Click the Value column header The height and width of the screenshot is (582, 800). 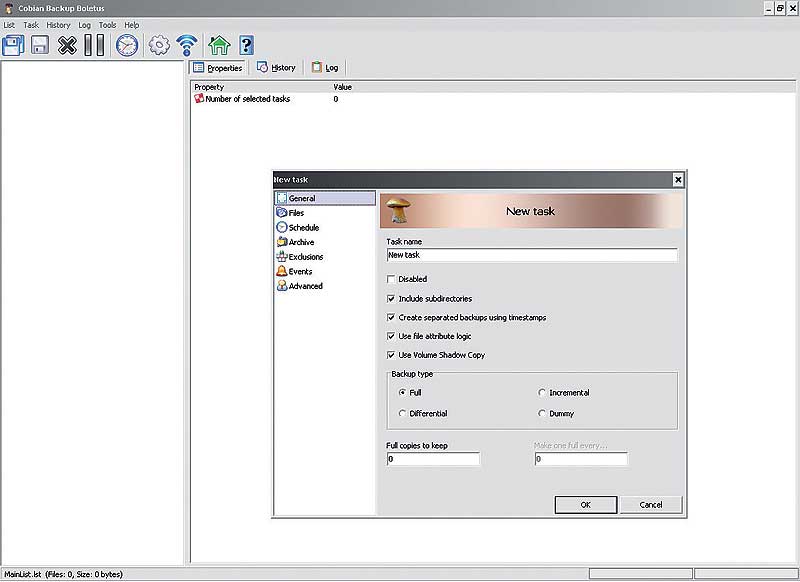pos(342,87)
